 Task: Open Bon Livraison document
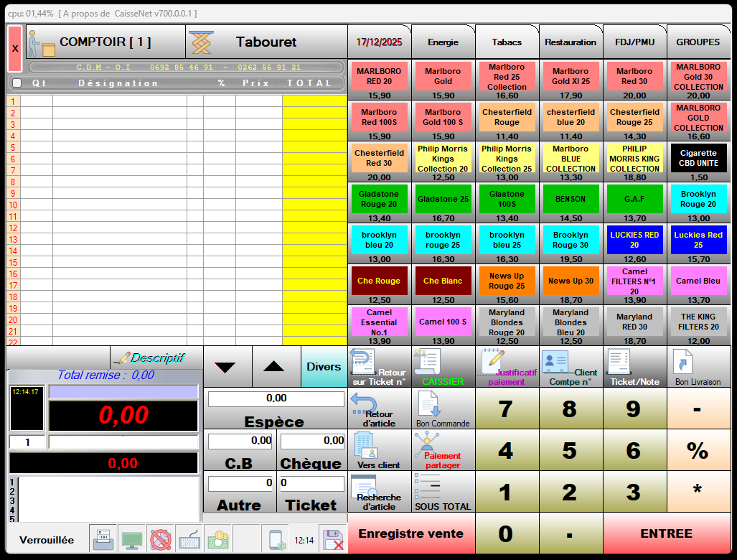tap(698, 367)
